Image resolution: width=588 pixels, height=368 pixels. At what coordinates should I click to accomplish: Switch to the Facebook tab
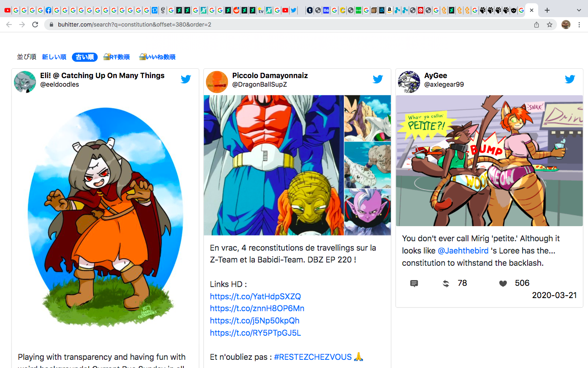point(48,10)
